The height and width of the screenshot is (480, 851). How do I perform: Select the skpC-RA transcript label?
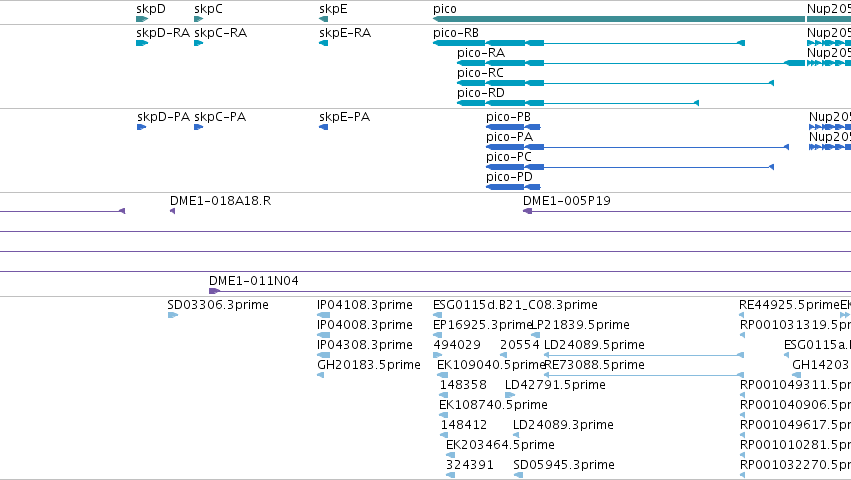click(220, 33)
